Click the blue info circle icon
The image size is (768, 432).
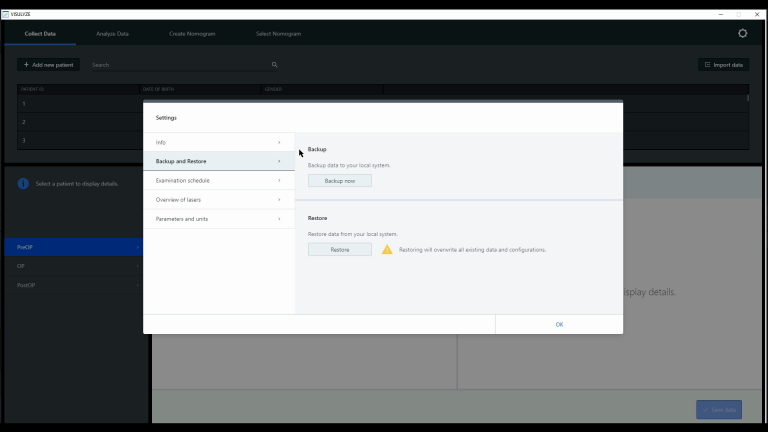click(23, 184)
